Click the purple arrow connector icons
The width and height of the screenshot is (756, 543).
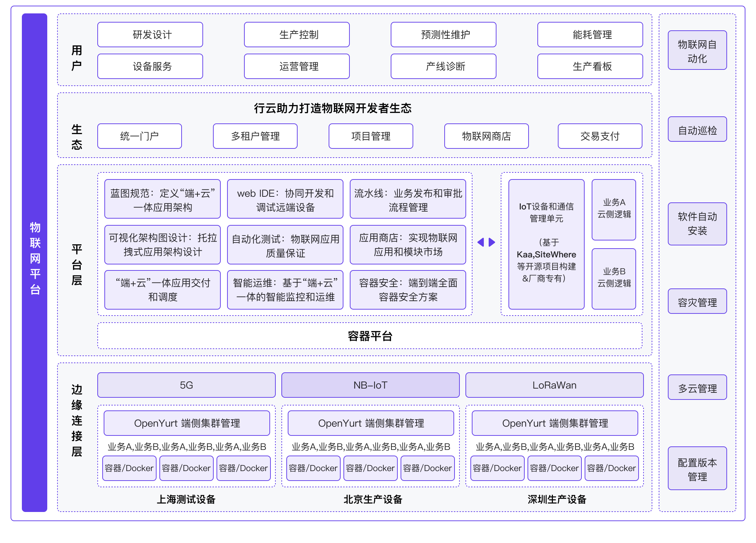(486, 242)
